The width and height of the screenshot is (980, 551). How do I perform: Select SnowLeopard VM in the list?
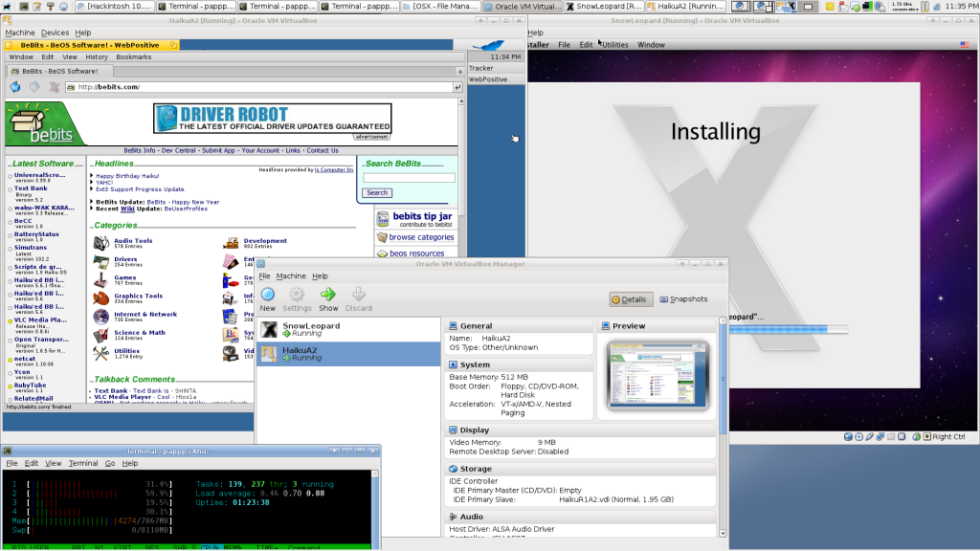348,329
